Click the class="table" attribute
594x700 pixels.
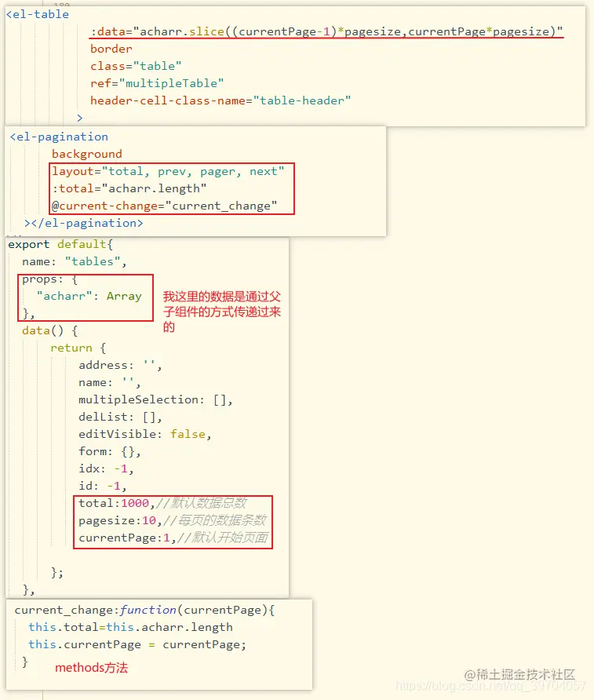(136, 66)
